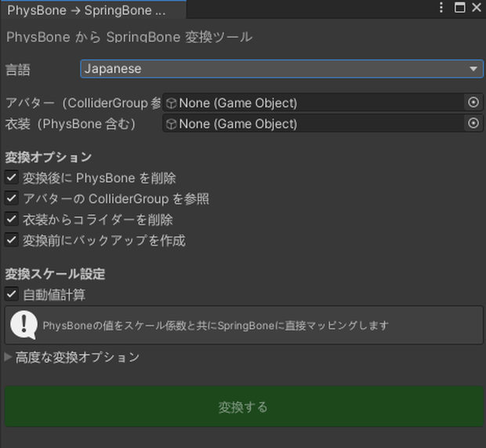Toggle 衣装からコライダーを削除 checkbox
This screenshot has height=448, width=486.
12,220
